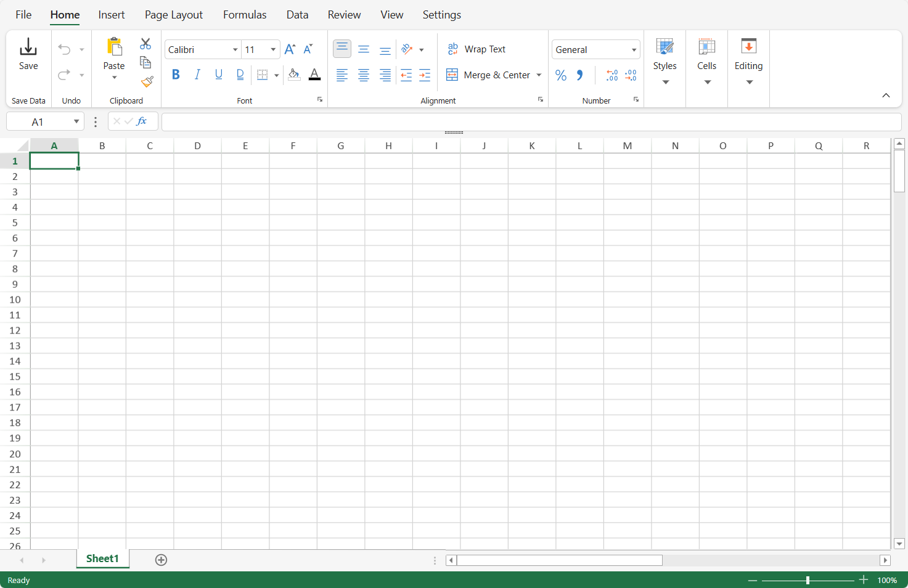Click the Cut scissors icon
Viewport: 908px width, 588px height.
(x=145, y=44)
